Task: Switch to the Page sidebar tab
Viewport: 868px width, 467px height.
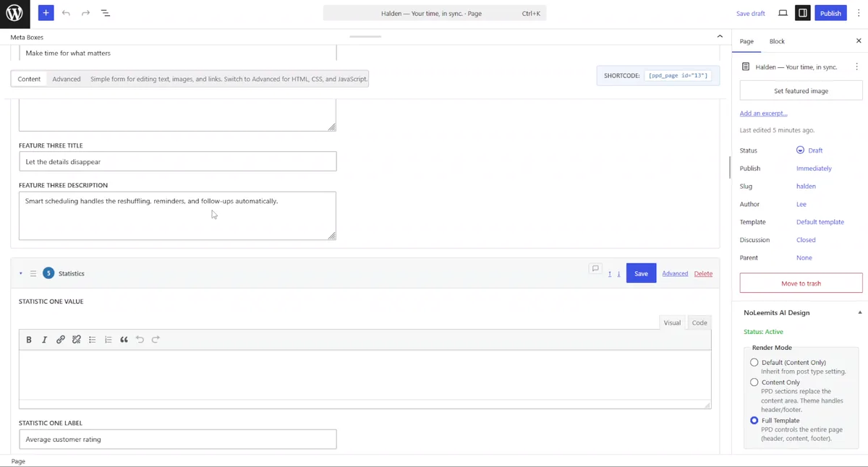Action: tap(746, 41)
